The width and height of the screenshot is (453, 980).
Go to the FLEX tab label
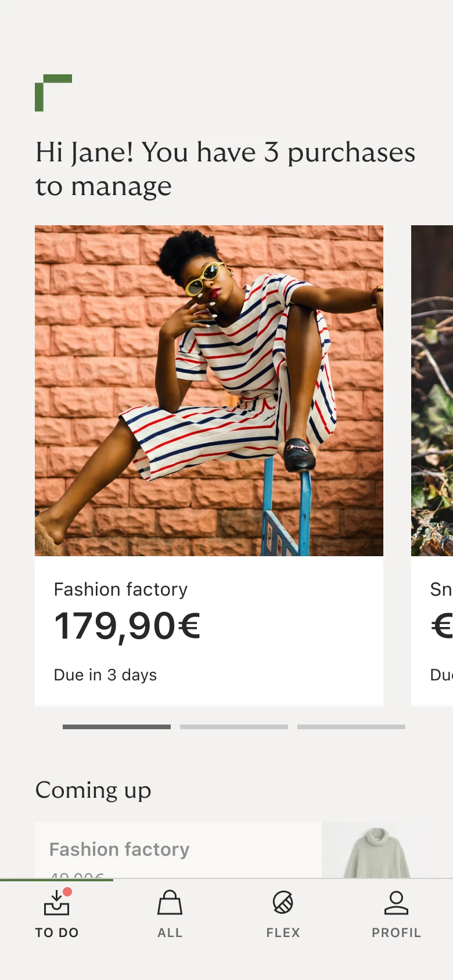click(x=283, y=932)
